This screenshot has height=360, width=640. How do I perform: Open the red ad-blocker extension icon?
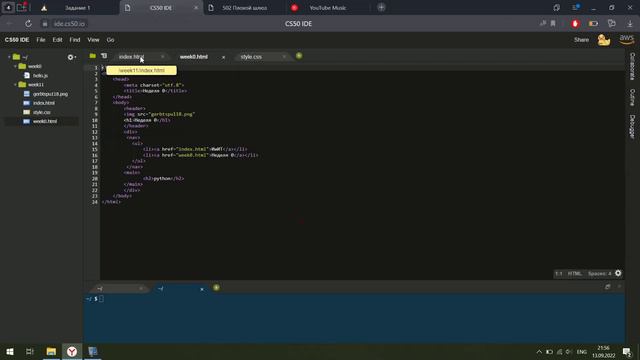coord(575,24)
